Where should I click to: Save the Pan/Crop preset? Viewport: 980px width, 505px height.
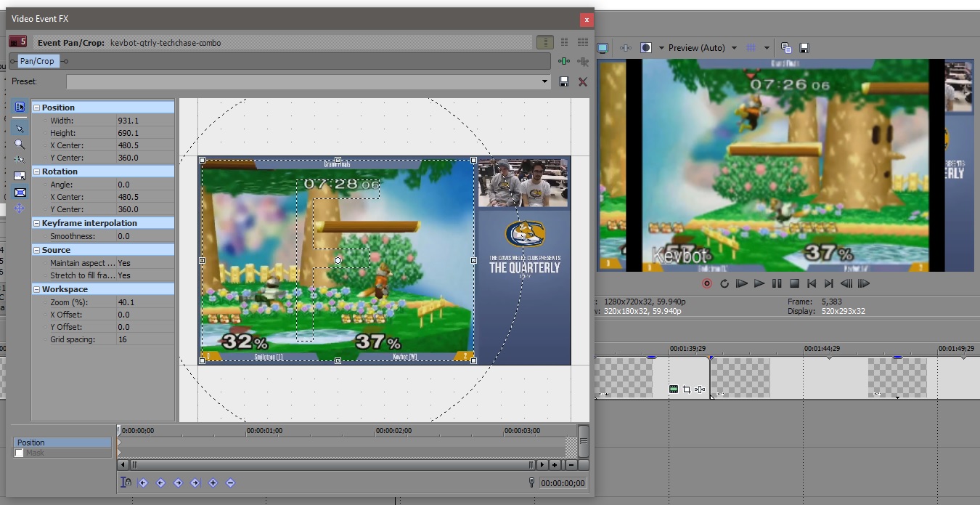(564, 82)
